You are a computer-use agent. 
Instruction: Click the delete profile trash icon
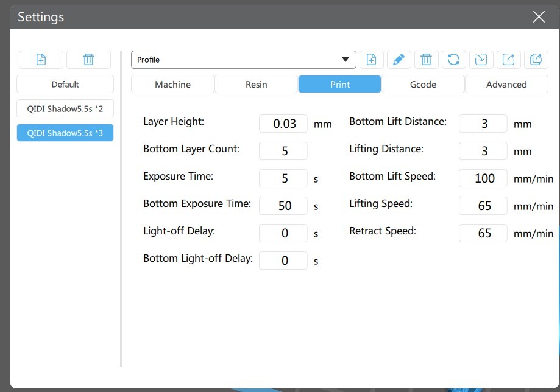tap(426, 59)
